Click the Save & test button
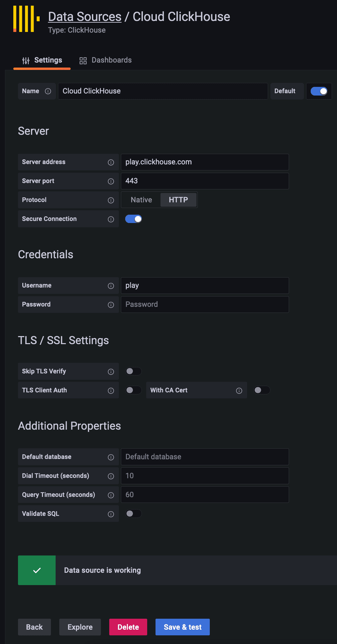The width and height of the screenshot is (337, 644). coord(182,627)
